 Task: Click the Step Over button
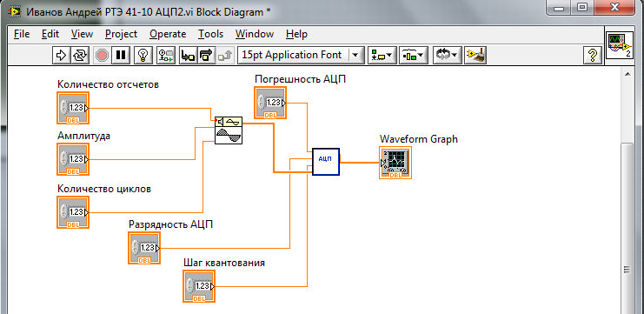[207, 55]
